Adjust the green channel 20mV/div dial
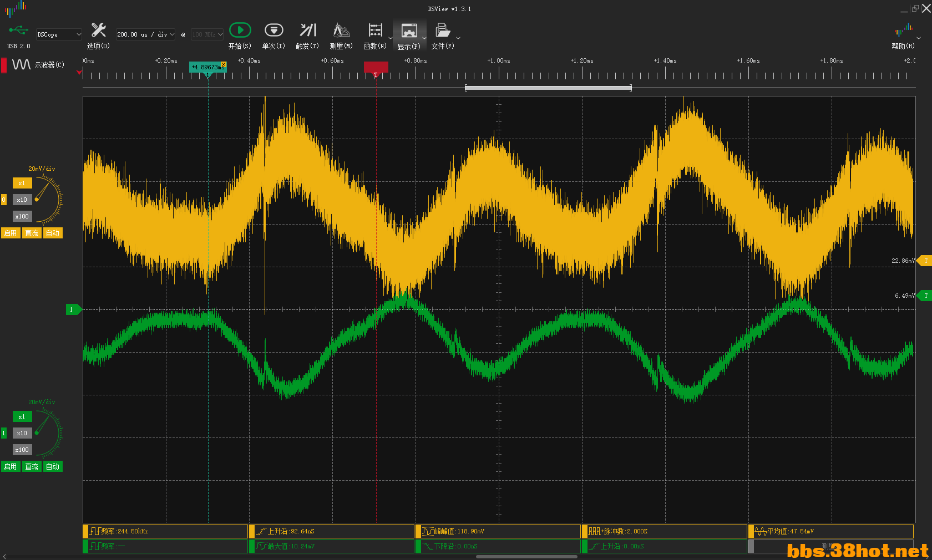The width and height of the screenshot is (932, 560). tap(48, 433)
